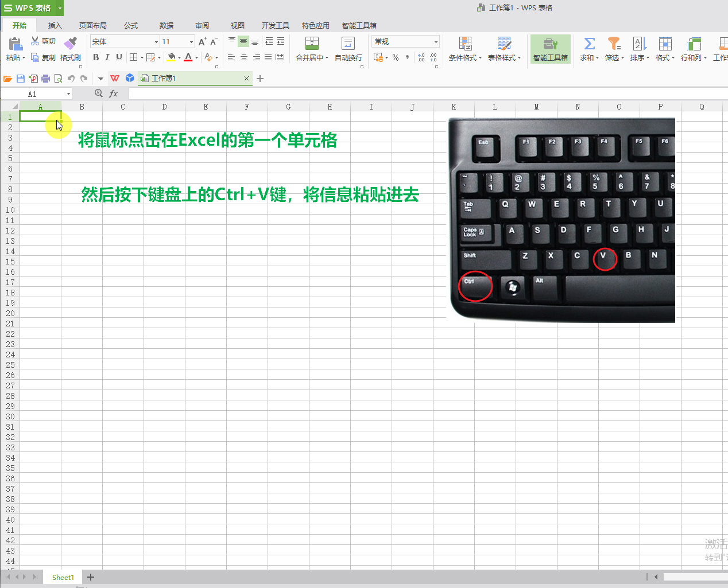The height and width of the screenshot is (588, 728).
Task: Click the fill color yellow swatch
Action: point(171,57)
